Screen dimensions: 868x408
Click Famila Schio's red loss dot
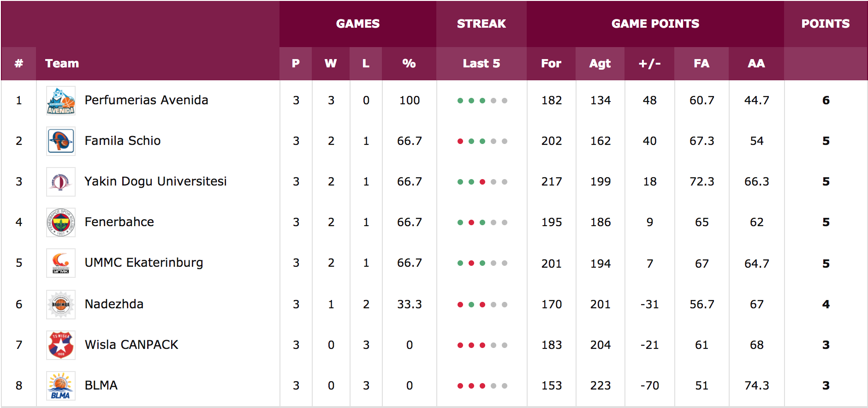460,141
